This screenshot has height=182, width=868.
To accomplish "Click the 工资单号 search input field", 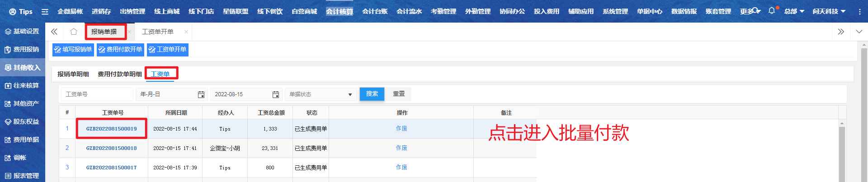I will [x=97, y=94].
